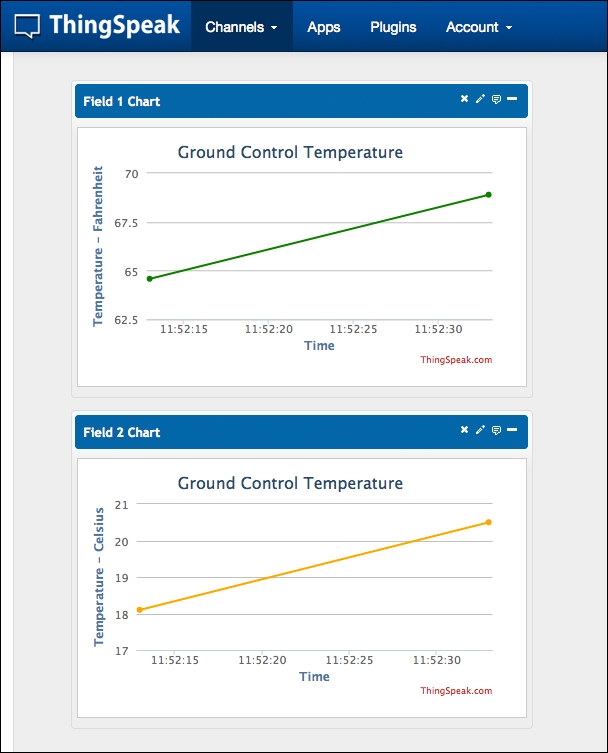608x753 pixels.
Task: Click the first green data point in Fahrenheit chart
Action: tap(150, 279)
